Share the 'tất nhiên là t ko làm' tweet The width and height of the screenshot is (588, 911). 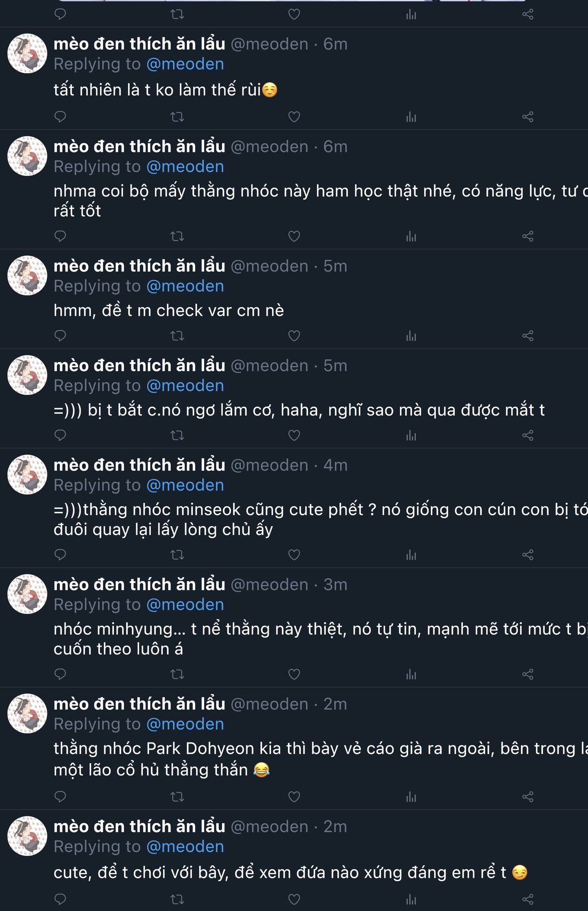528,117
